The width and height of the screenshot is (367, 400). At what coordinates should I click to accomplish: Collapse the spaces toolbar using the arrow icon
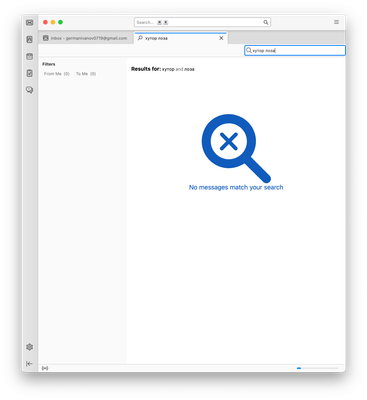click(x=29, y=363)
